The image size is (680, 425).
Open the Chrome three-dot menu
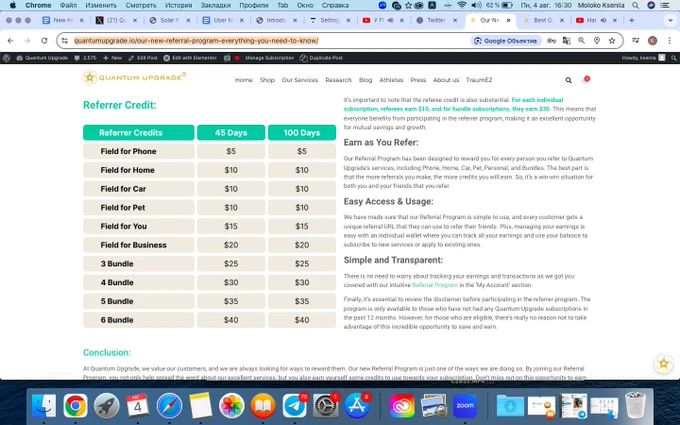[x=670, y=40]
